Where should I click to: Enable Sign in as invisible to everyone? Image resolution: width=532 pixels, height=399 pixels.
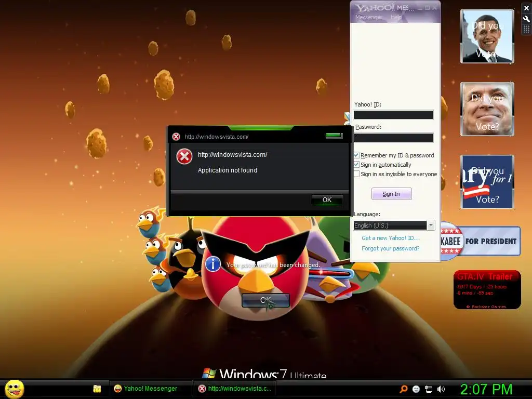click(356, 174)
